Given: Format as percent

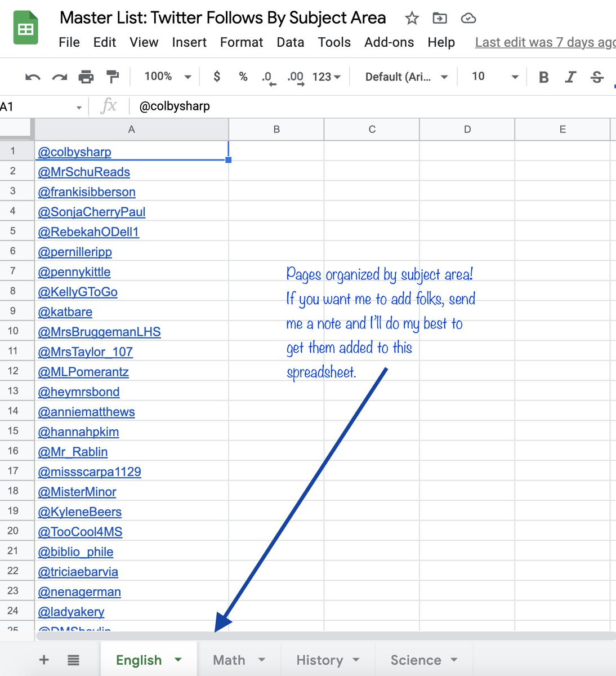Looking at the screenshot, I should (x=243, y=76).
